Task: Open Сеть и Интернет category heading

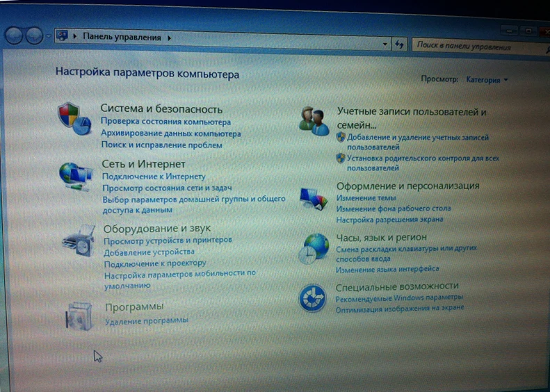Action: click(x=143, y=164)
